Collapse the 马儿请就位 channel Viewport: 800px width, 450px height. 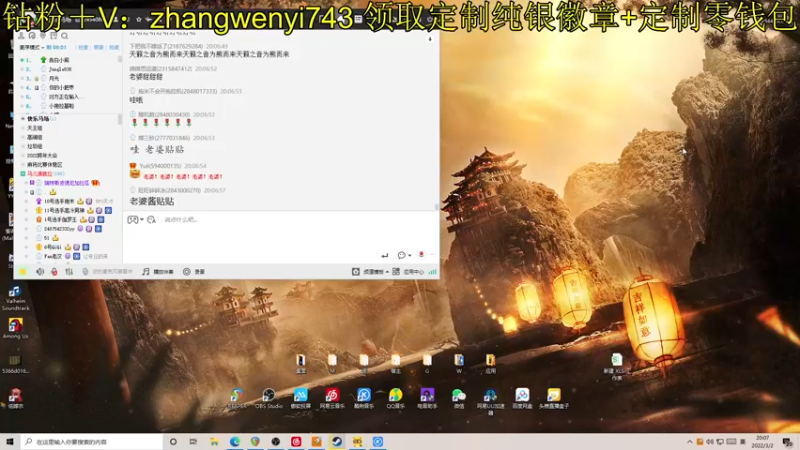[23, 173]
